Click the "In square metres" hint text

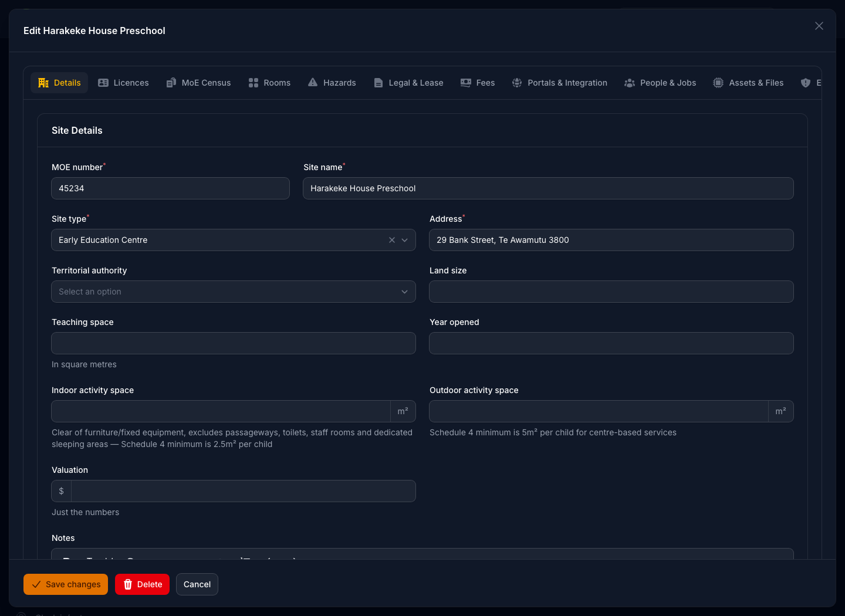tap(84, 364)
